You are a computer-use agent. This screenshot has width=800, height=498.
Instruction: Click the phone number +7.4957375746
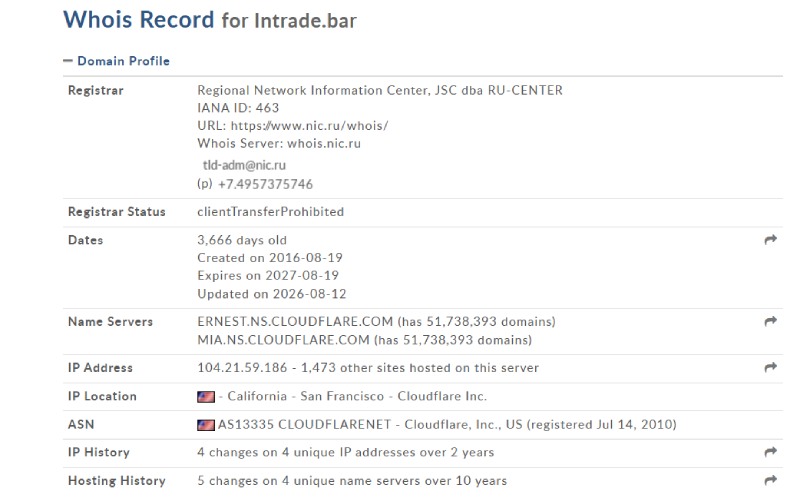pos(265,184)
